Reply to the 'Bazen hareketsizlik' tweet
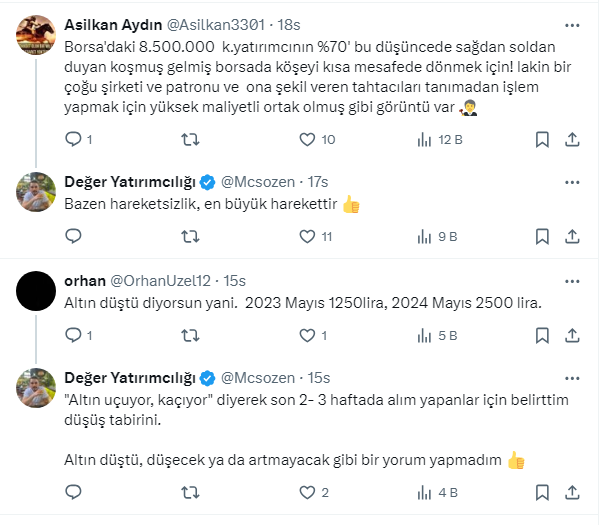Viewport: 615px width, 525px height. [x=73, y=237]
